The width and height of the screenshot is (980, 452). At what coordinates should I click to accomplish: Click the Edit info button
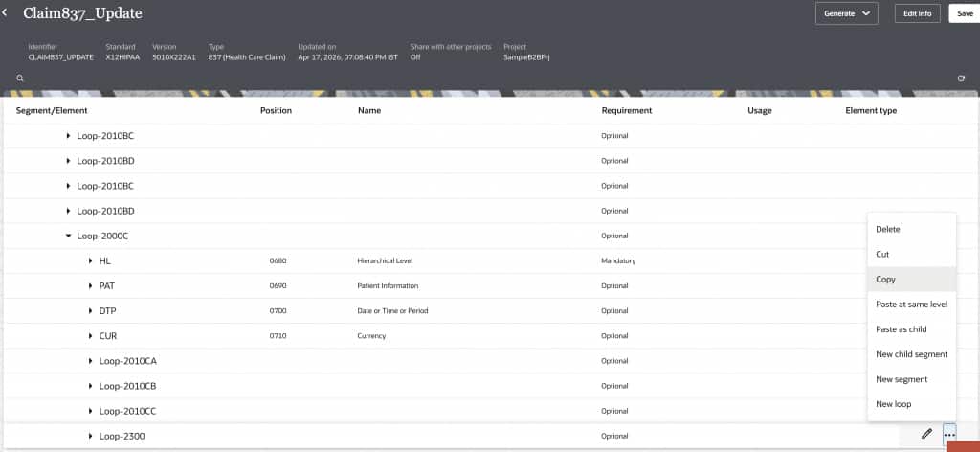coord(917,13)
